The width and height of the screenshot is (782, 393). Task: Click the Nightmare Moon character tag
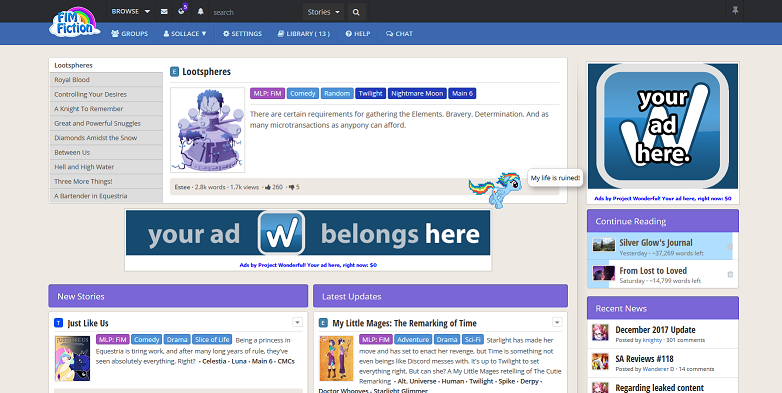[417, 93]
